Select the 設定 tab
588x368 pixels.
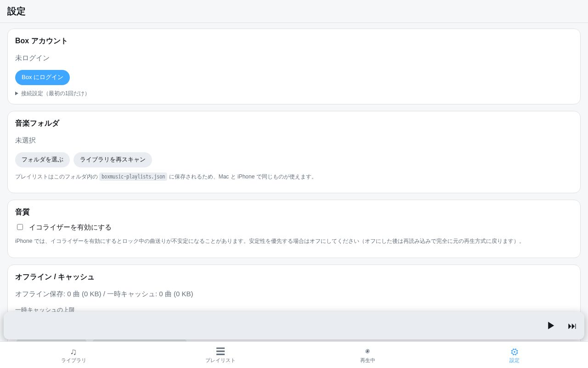click(514, 355)
